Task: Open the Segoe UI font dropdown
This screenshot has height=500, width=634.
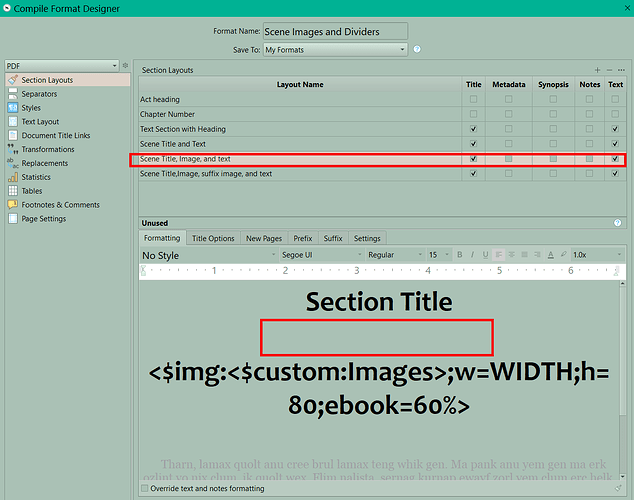Action: click(319, 255)
